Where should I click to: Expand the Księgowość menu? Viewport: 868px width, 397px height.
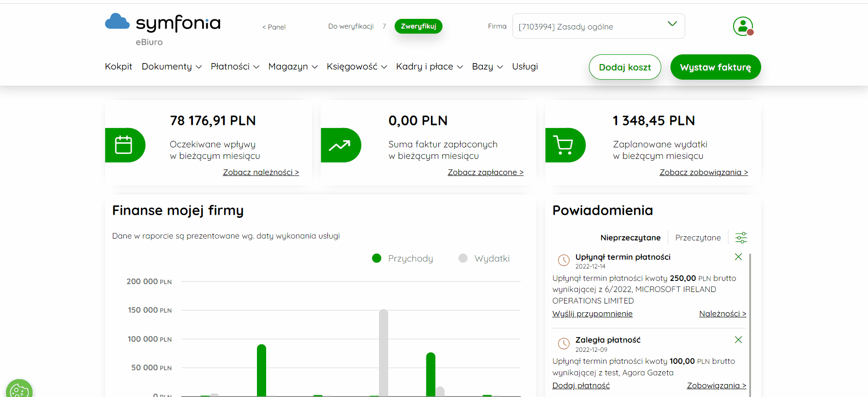357,67
